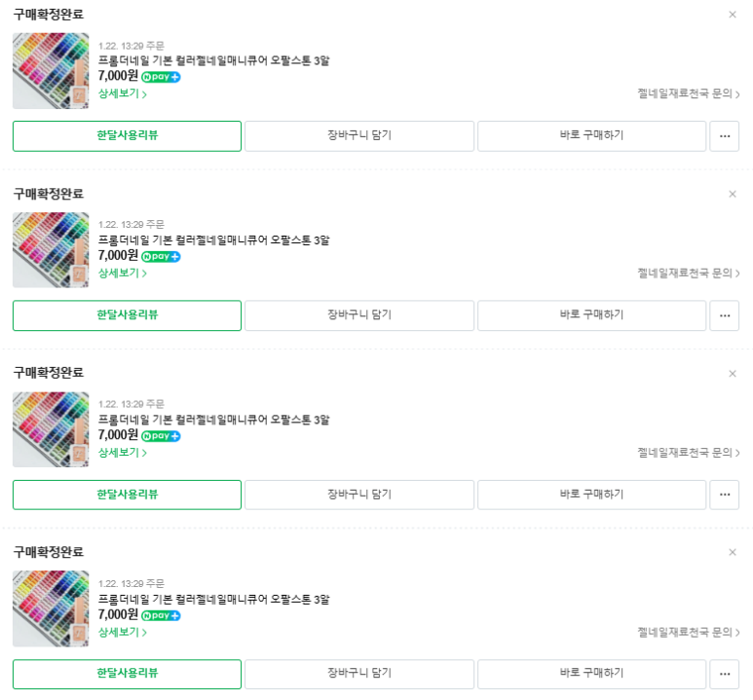Open the fourth order's product title link
Image resolution: width=753 pixels, height=700 pixels.
[213, 599]
